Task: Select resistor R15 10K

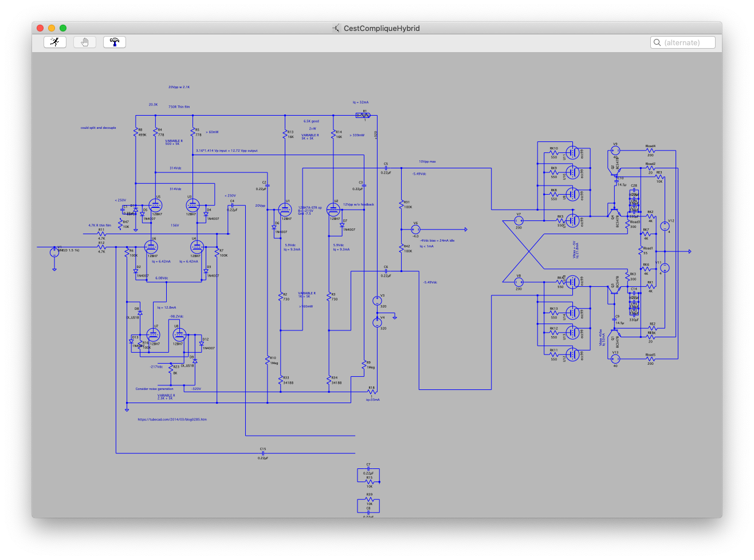Action: click(x=369, y=482)
